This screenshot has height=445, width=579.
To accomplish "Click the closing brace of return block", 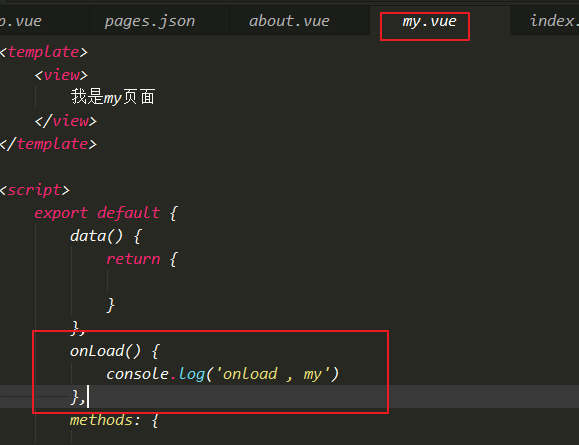I will point(110,305).
